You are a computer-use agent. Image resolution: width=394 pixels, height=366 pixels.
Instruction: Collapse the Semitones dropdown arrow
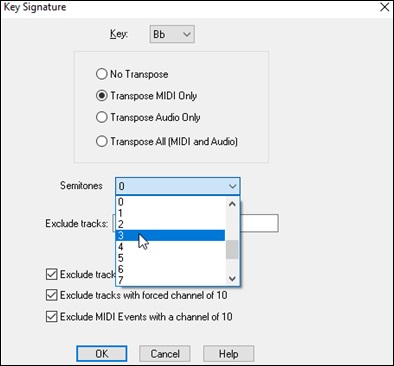click(x=232, y=186)
